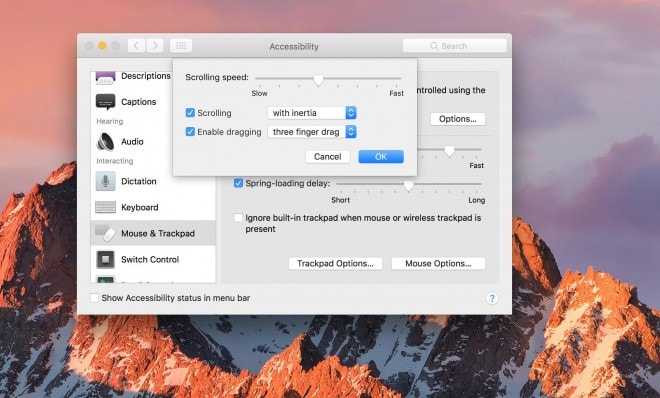Click the Mouse & Trackpad icon
This screenshot has height=398, width=660.
(105, 233)
